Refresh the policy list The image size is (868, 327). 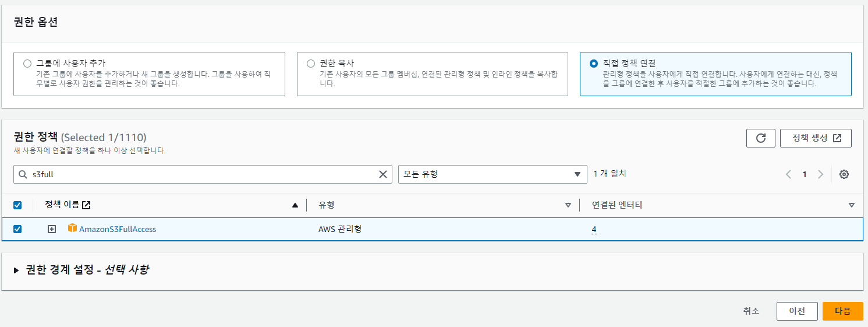point(760,138)
